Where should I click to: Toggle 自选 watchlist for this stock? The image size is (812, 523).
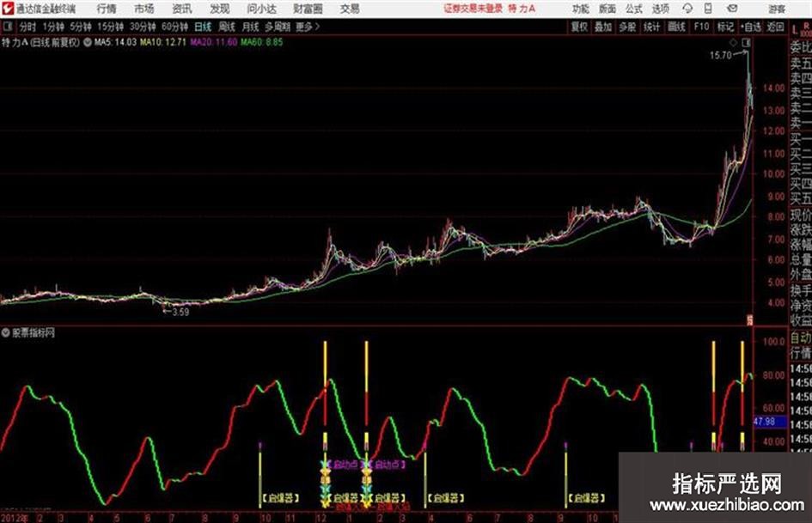[x=751, y=27]
